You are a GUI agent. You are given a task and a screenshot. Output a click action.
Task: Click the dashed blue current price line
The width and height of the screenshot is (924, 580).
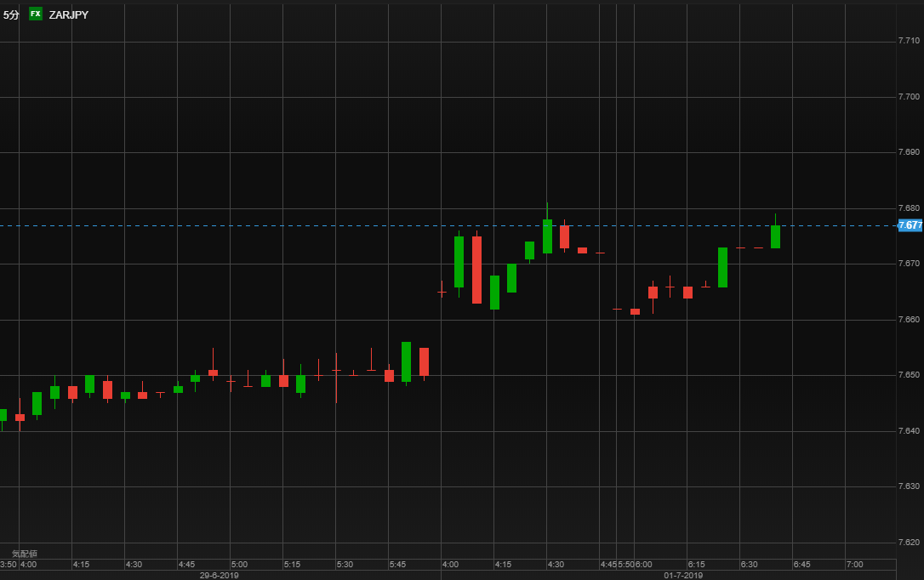point(448,225)
